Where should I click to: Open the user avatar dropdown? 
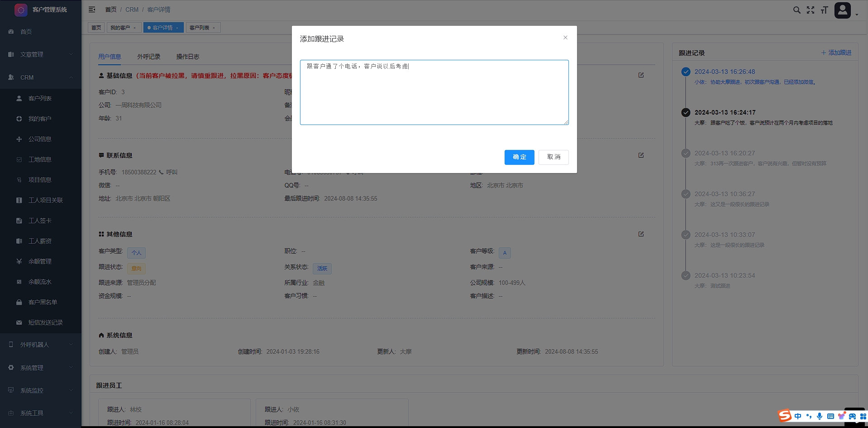pos(845,10)
